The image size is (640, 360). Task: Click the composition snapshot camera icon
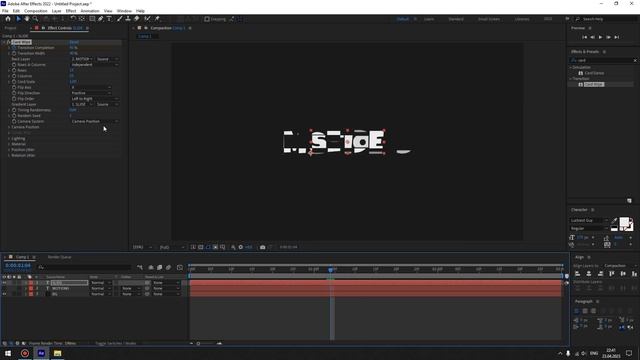pyautogui.click(x=262, y=247)
